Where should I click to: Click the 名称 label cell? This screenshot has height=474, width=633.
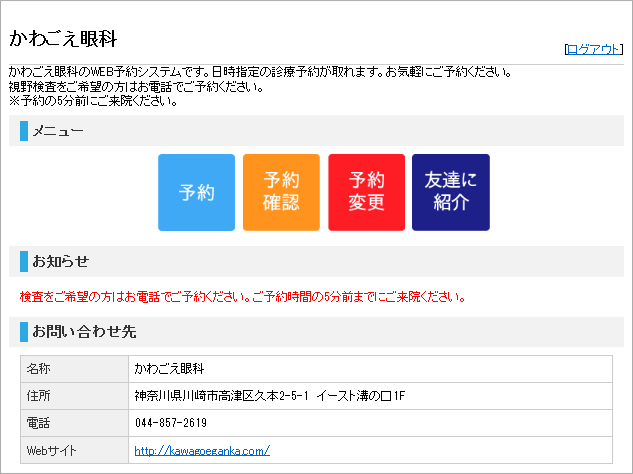pyautogui.click(x=75, y=369)
